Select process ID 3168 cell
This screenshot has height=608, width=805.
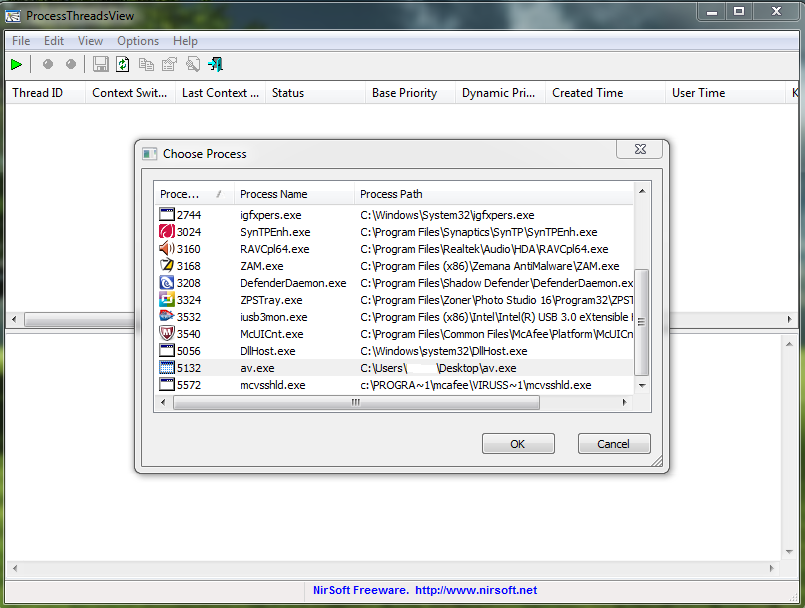pos(189,266)
